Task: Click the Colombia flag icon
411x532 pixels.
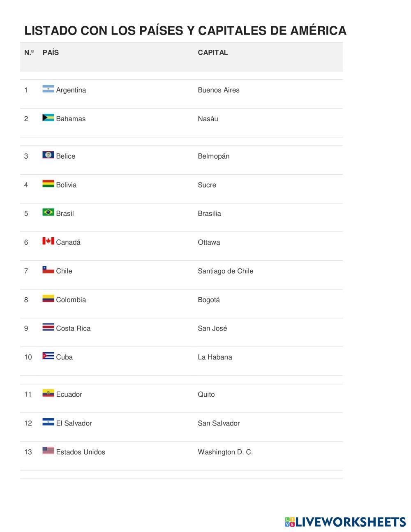Action: click(x=48, y=299)
